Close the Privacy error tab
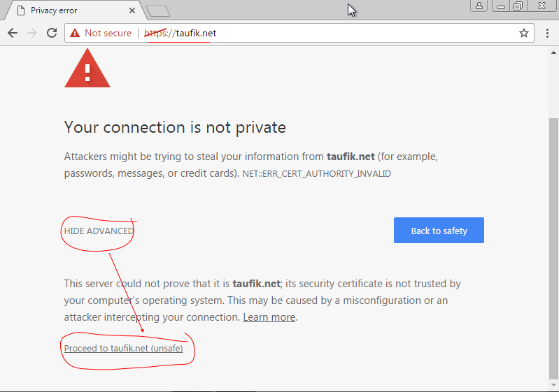The width and height of the screenshot is (559, 392). coord(132,10)
